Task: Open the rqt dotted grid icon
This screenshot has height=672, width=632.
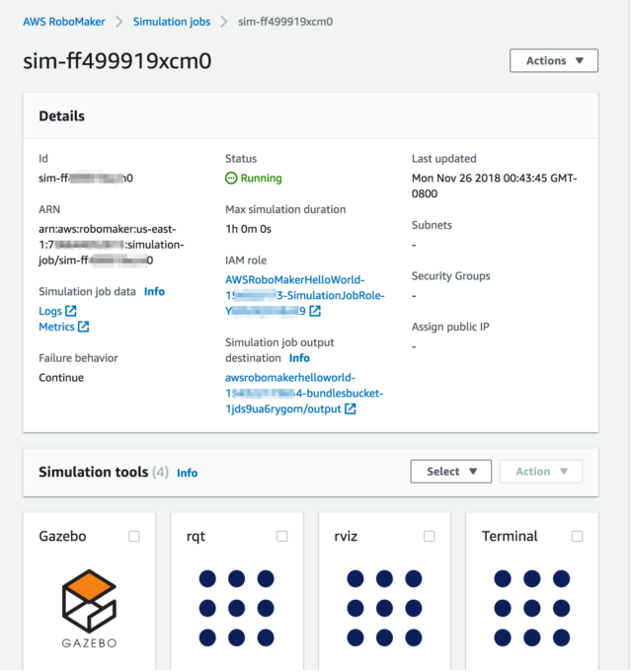Action: [x=237, y=608]
